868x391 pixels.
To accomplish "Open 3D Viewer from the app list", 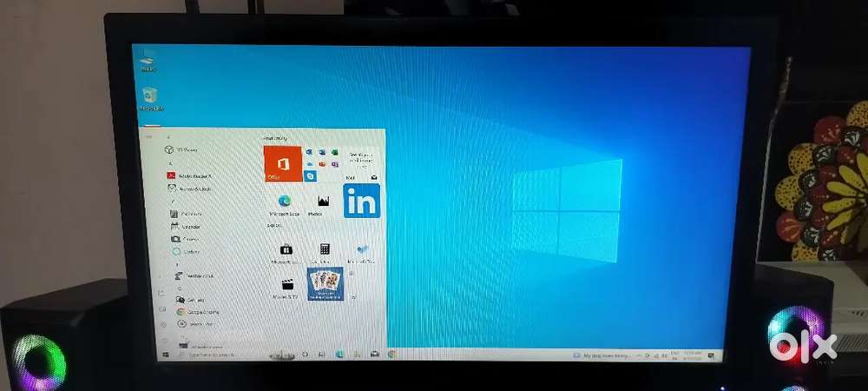I will click(182, 149).
